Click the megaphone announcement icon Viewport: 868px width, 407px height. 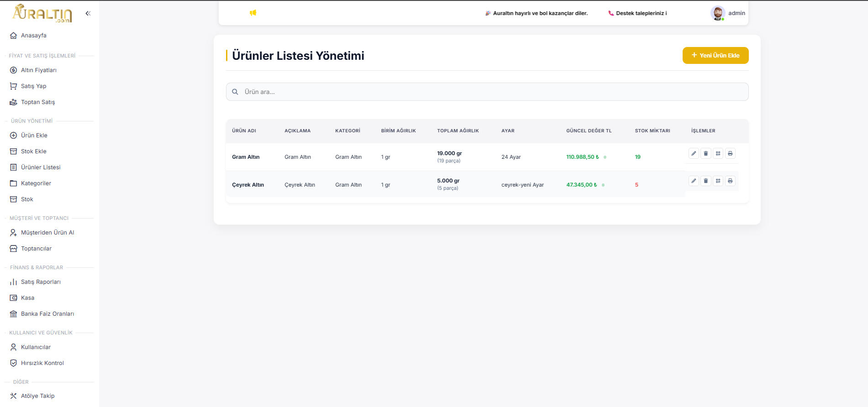click(x=253, y=13)
